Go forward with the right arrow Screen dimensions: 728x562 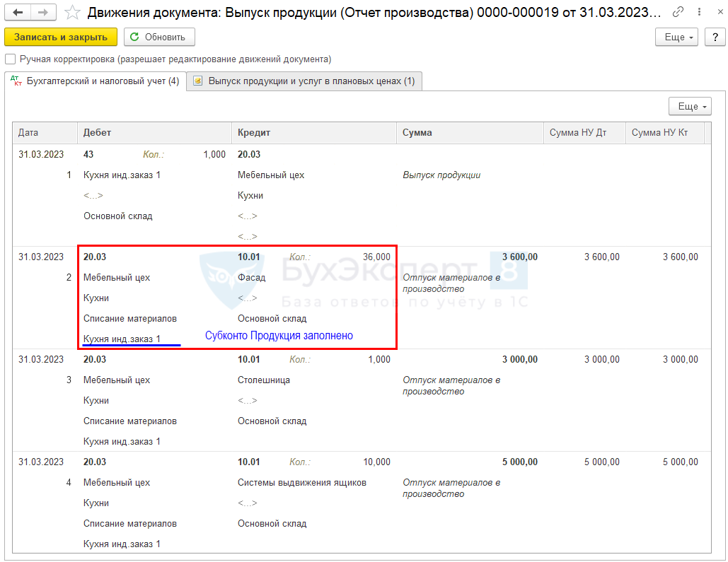(x=43, y=12)
